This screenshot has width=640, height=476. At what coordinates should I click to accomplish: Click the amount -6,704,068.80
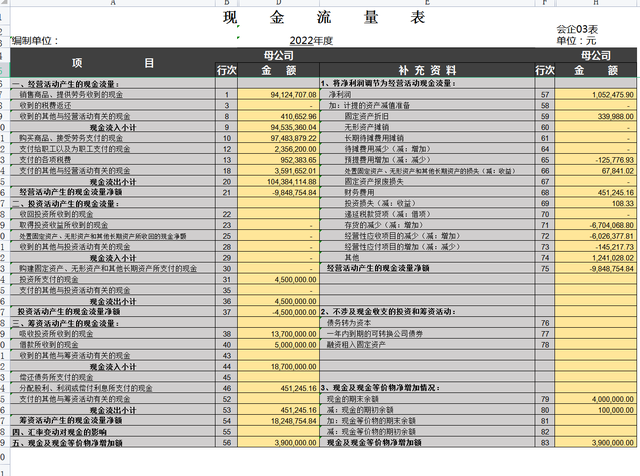pyautogui.click(x=611, y=225)
